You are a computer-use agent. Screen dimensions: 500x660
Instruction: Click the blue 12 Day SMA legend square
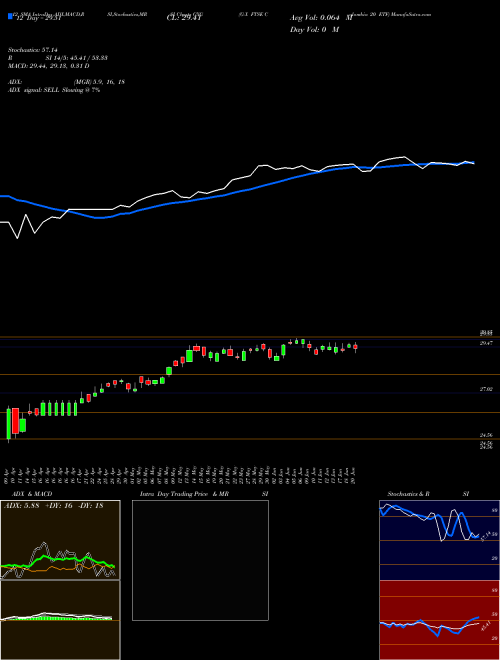pos(11,16)
